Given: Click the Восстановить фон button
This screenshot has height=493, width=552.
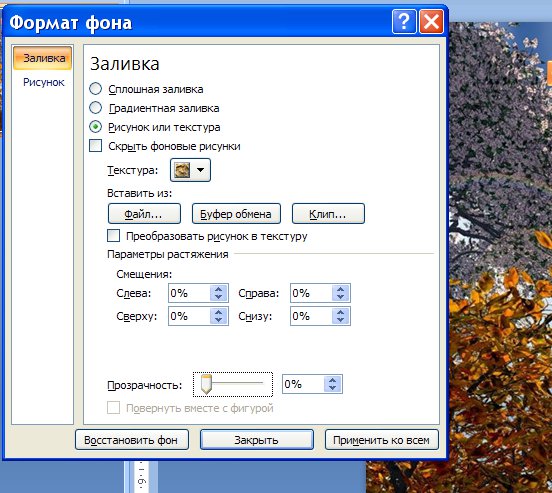Looking at the screenshot, I should coord(132,440).
